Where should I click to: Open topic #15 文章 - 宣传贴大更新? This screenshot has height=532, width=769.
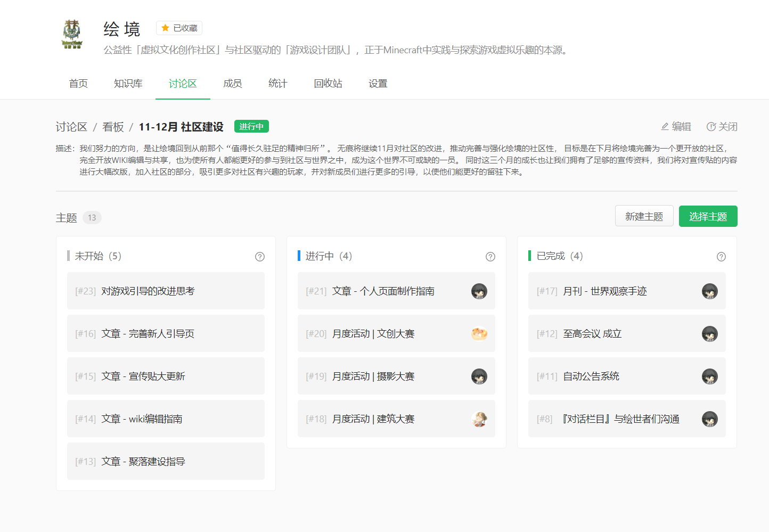[x=166, y=376]
